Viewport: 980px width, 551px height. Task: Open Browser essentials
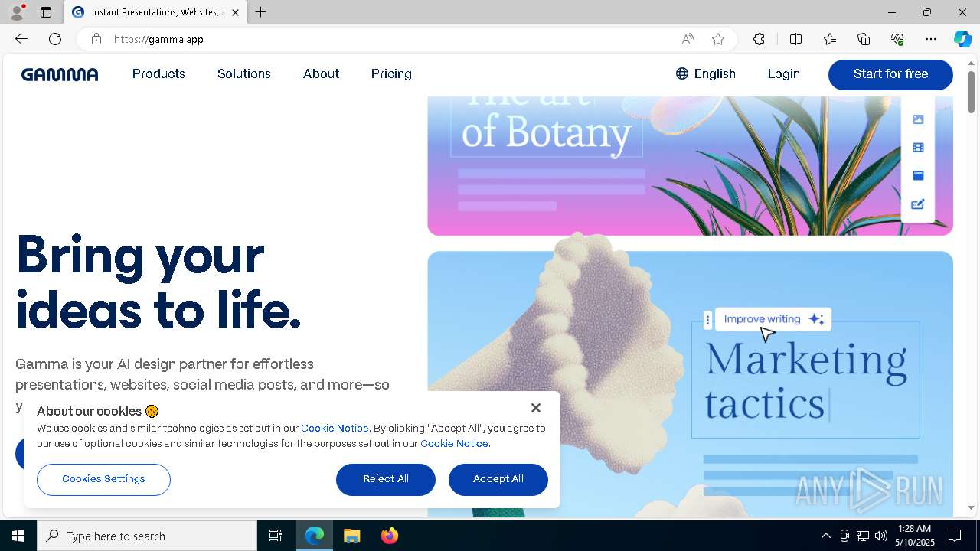[897, 39]
